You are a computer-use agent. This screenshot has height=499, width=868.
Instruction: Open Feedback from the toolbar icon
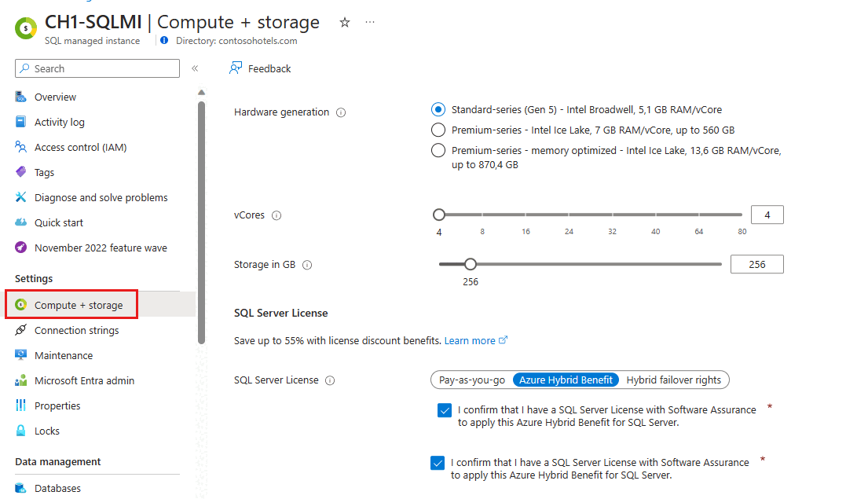(x=236, y=68)
